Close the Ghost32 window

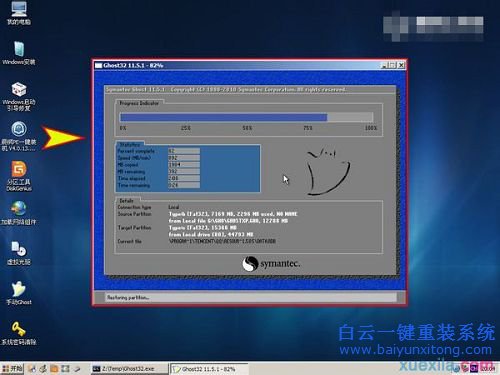tap(401, 65)
